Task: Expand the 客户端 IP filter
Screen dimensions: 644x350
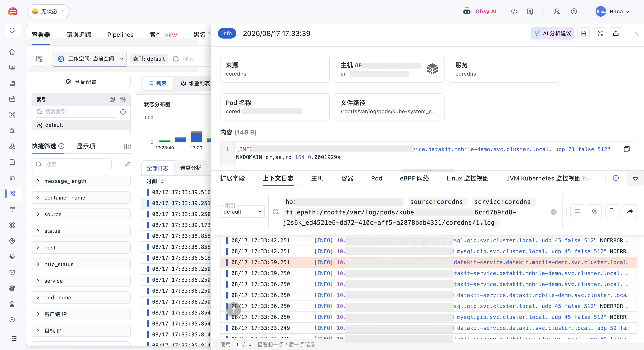Action: pyautogui.click(x=81, y=314)
